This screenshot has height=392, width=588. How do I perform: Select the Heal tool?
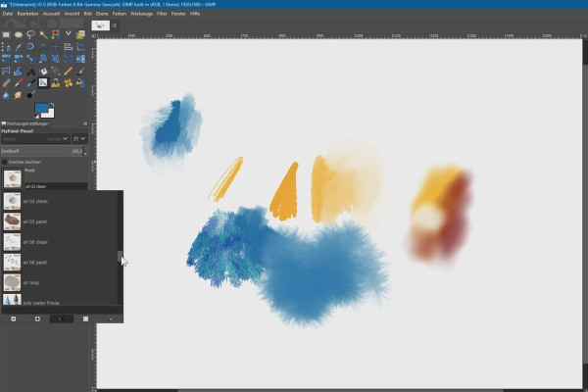(x=68, y=83)
